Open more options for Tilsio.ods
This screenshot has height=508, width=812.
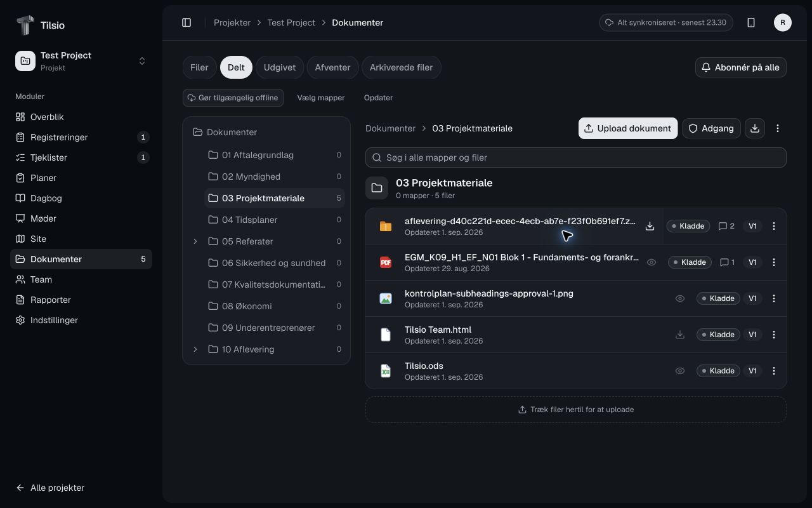[x=774, y=371]
